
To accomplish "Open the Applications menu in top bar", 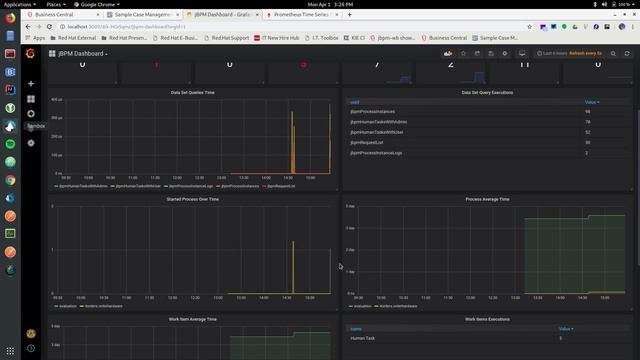I will (x=19, y=4).
